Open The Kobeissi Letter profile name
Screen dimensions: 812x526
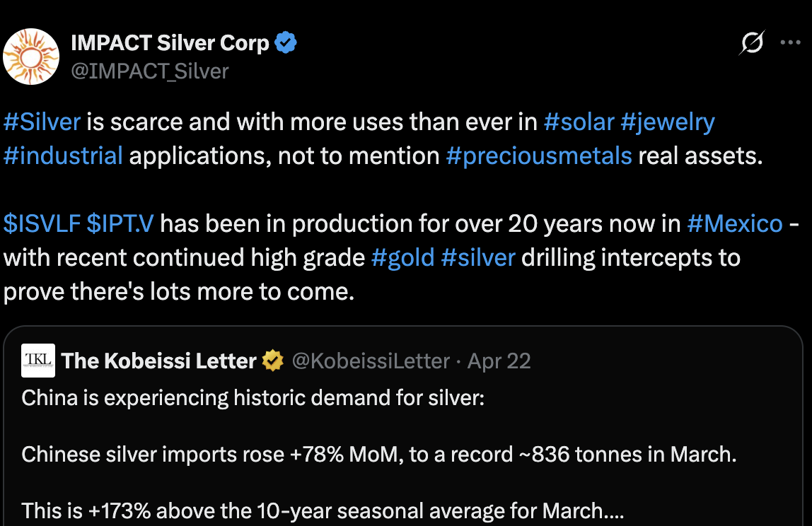[158, 361]
